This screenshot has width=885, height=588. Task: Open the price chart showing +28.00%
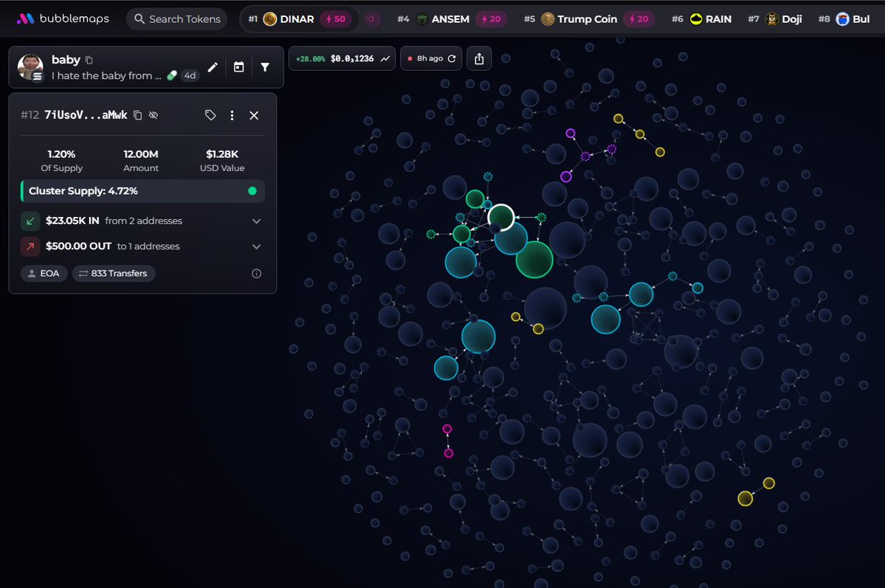click(x=342, y=59)
